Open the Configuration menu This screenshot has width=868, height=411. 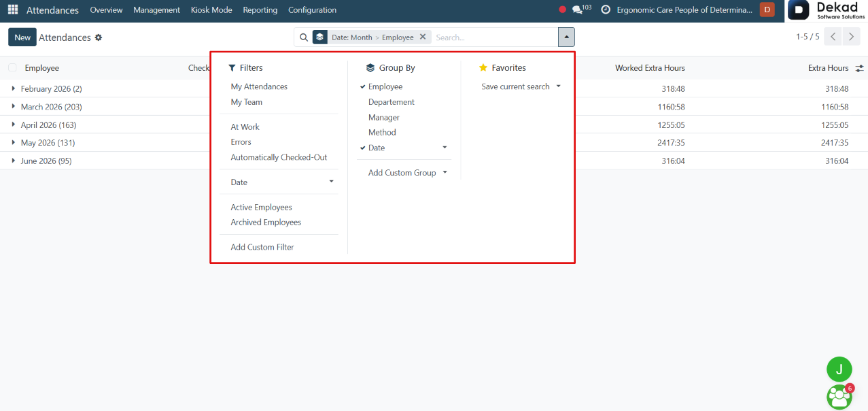pyautogui.click(x=312, y=10)
